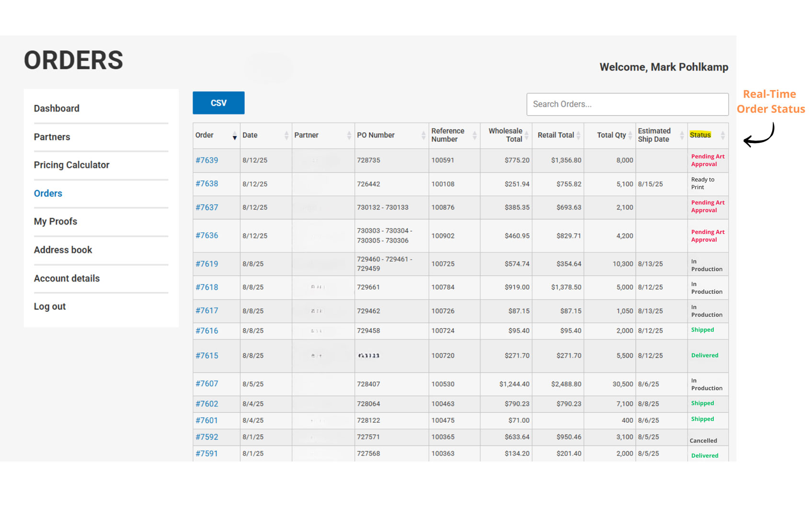Sort by Status column arrows
This screenshot has height=517, width=812.
723,135
